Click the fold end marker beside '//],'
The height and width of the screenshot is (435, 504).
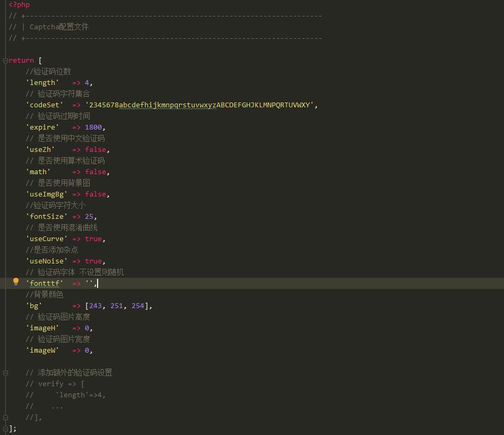click(x=5, y=417)
